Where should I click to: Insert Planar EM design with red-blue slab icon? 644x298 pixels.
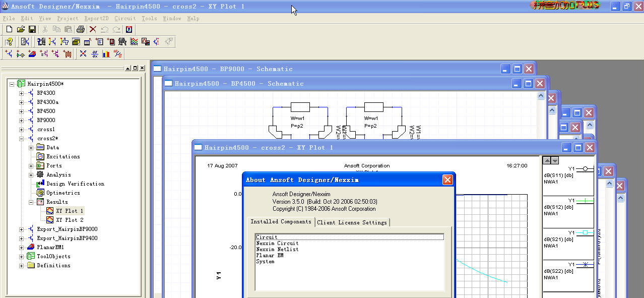(x=32, y=54)
